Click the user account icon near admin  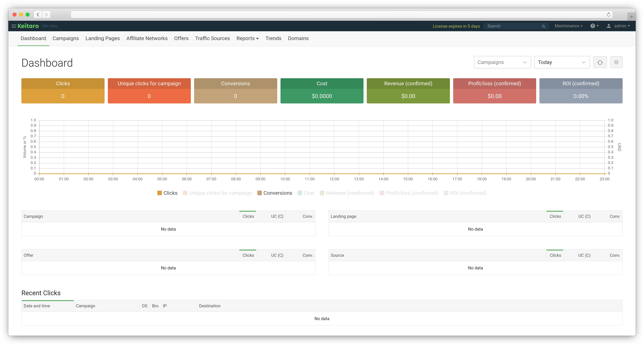pyautogui.click(x=609, y=26)
